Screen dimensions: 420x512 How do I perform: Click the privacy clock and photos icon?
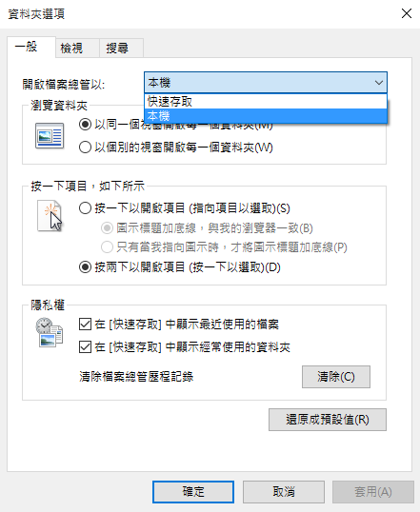[49, 332]
